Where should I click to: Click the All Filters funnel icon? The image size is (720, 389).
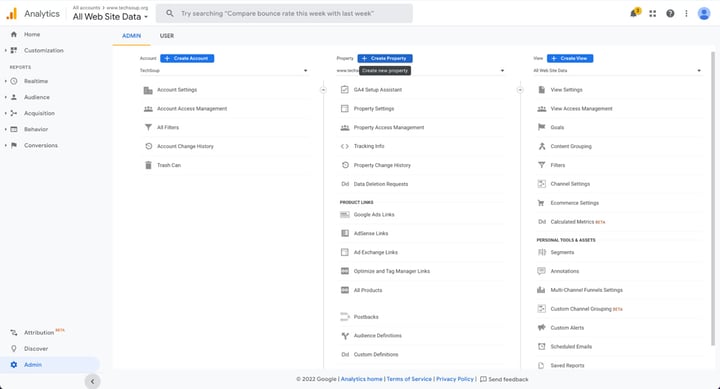(148, 127)
